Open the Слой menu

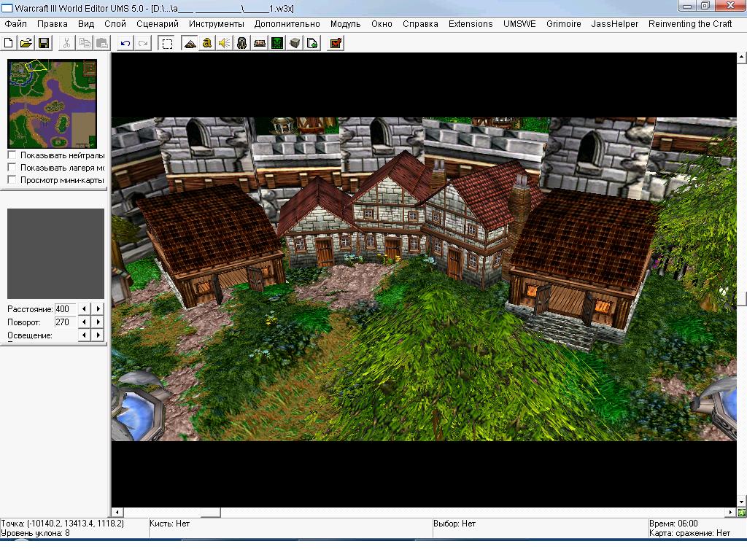(x=115, y=24)
